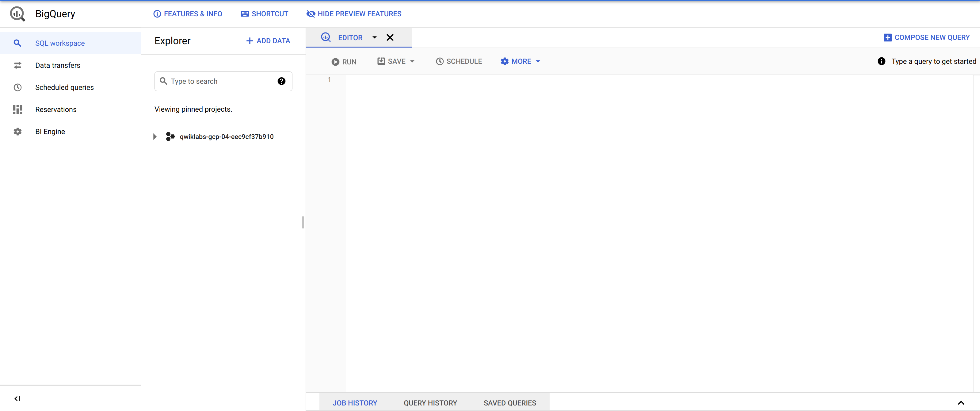This screenshot has width=980, height=411.
Task: Open the More options menu
Action: [x=520, y=62]
